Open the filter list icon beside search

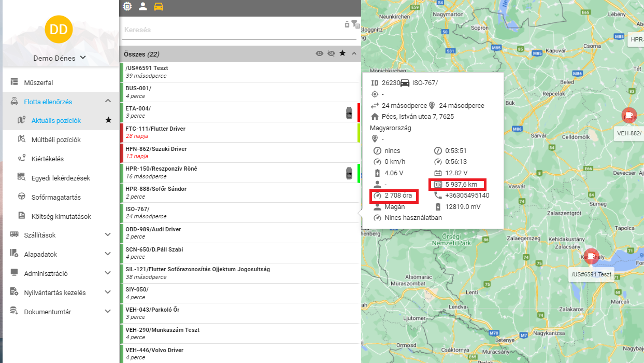click(x=355, y=24)
